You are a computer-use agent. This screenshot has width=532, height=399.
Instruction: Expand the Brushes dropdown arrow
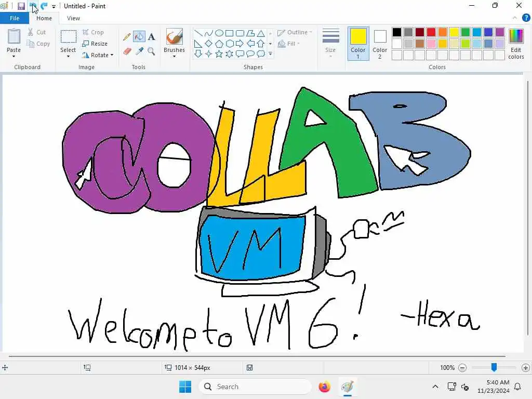tap(175, 56)
